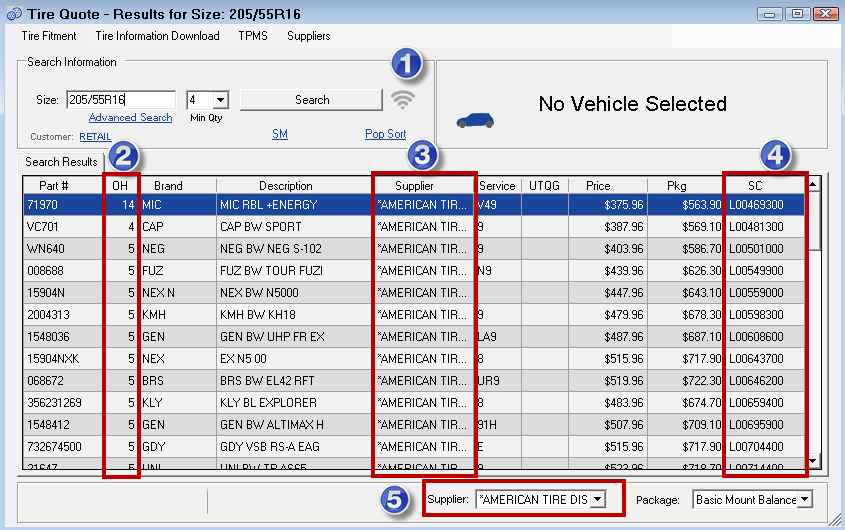Select part number 71970 row
845x530 pixels.
414,205
